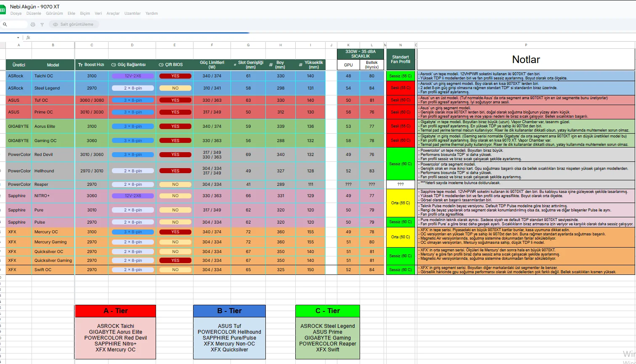This screenshot has height=364, width=636.
Task: Select the Model header cell
Action: pyautogui.click(x=53, y=65)
